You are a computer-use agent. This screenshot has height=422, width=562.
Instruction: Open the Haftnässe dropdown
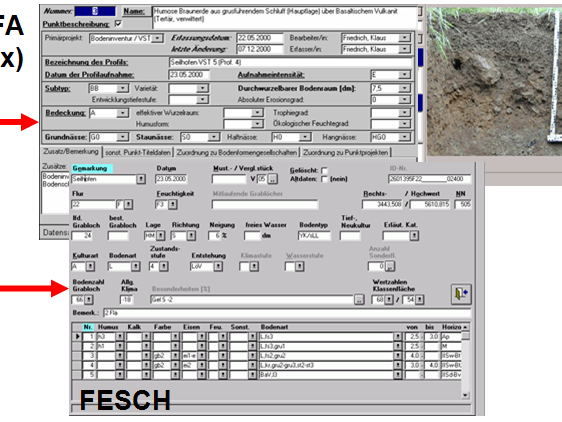305,137
